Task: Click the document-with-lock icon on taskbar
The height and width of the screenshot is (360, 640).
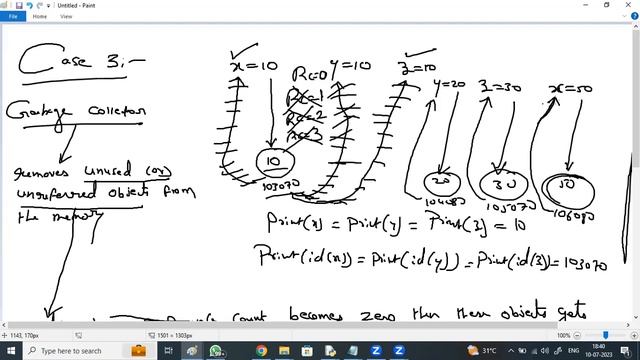Action: (x=330, y=351)
